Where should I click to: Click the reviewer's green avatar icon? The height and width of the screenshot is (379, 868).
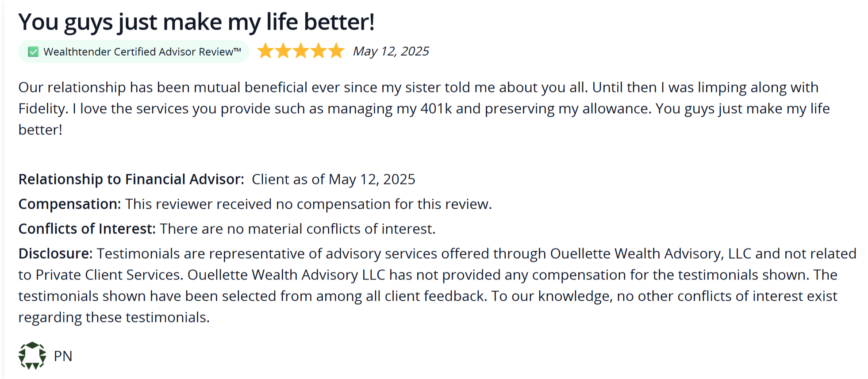coord(32,356)
